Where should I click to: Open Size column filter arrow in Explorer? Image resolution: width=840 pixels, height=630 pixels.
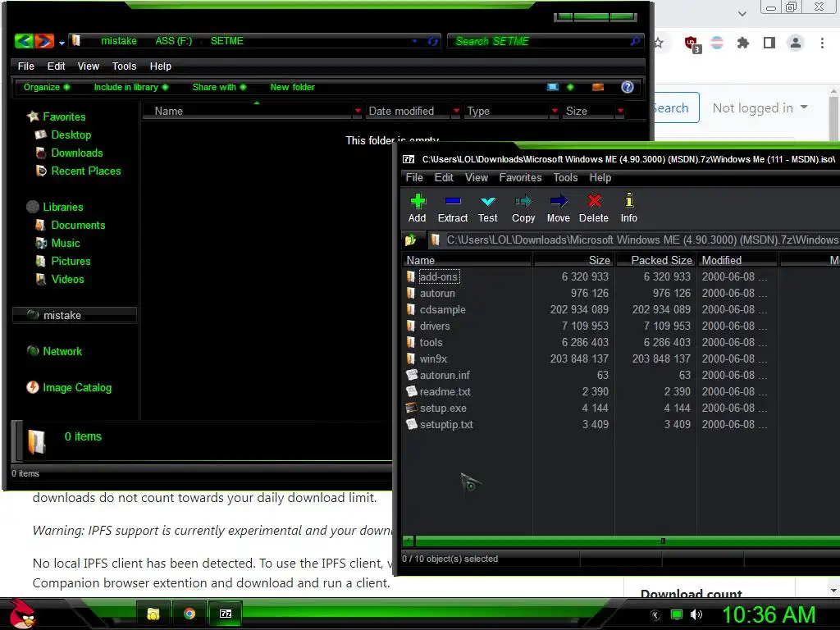pos(620,111)
